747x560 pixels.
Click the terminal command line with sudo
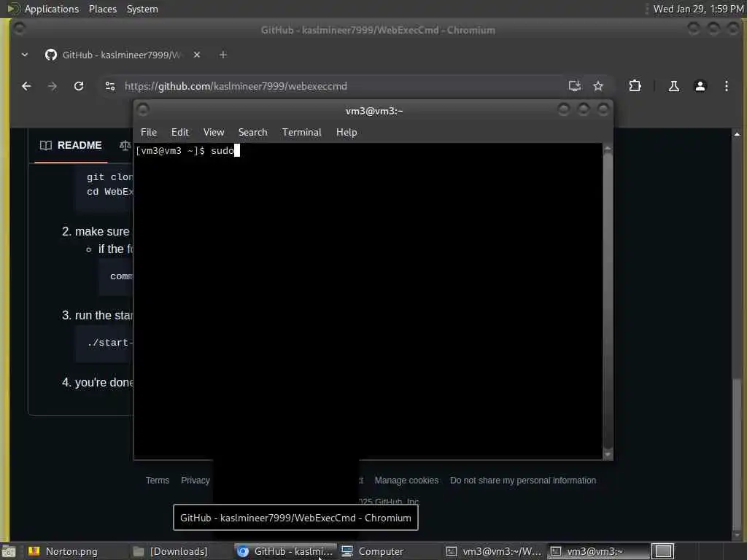(187, 151)
